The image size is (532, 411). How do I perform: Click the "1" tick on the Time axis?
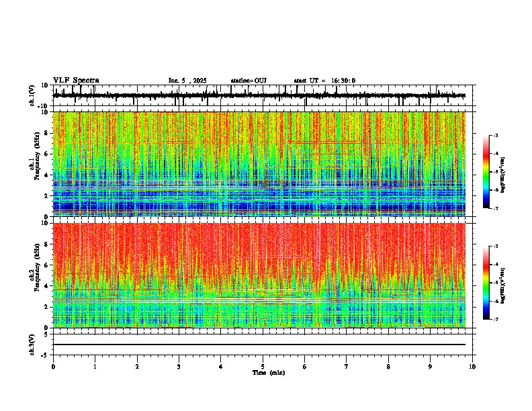pyautogui.click(x=95, y=367)
